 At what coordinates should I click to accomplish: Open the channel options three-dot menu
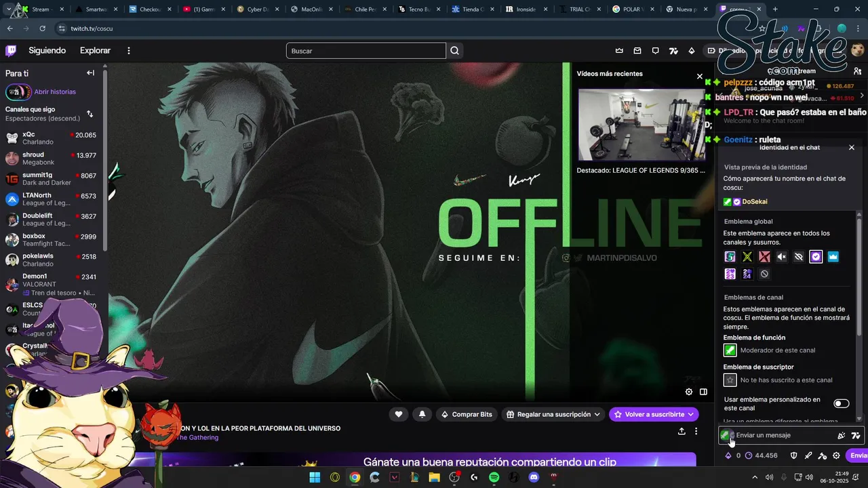pos(696,431)
